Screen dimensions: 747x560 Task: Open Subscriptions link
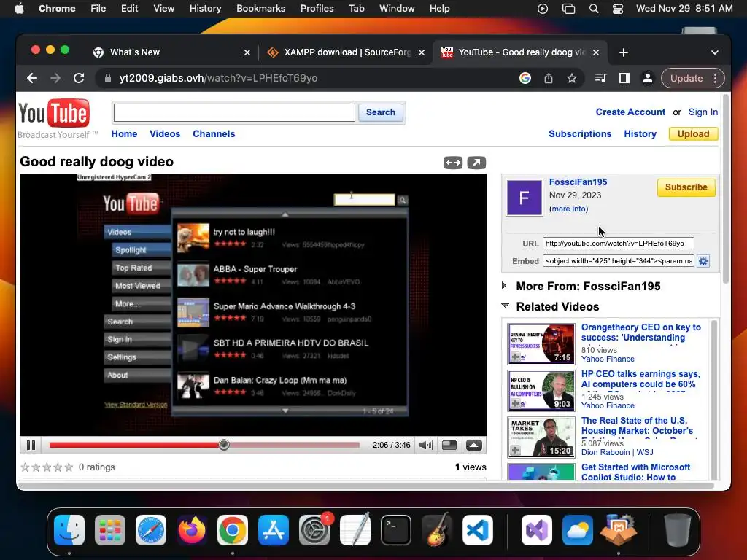click(x=580, y=134)
